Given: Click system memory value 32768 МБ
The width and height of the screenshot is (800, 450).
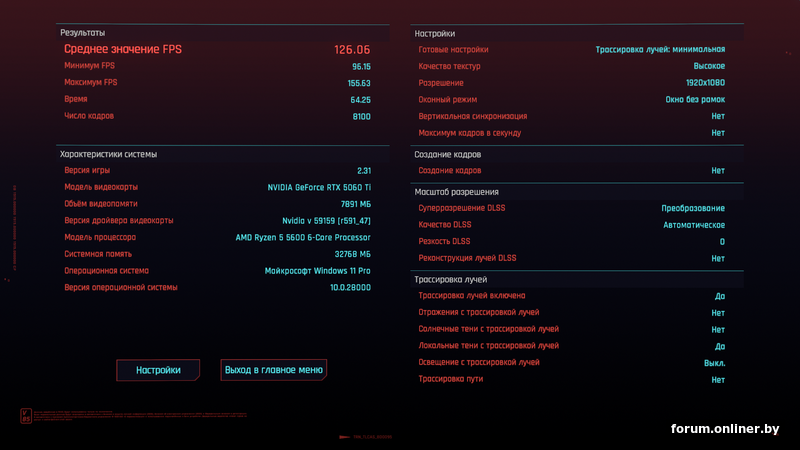Looking at the screenshot, I should [353, 254].
